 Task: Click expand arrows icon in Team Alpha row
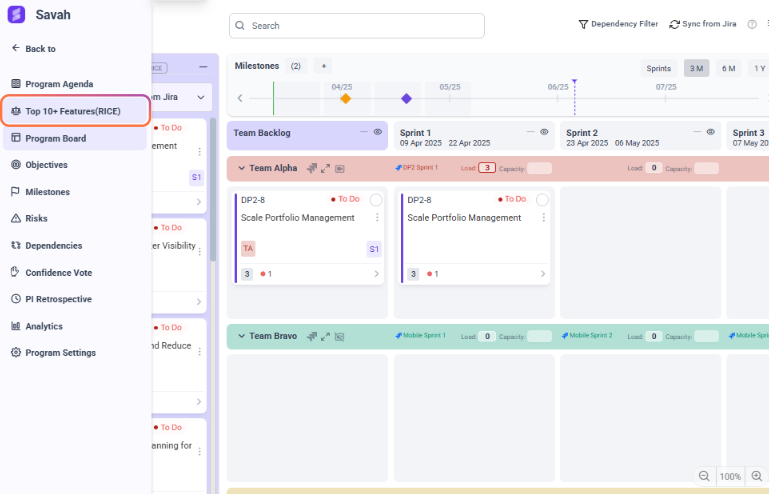tap(326, 168)
